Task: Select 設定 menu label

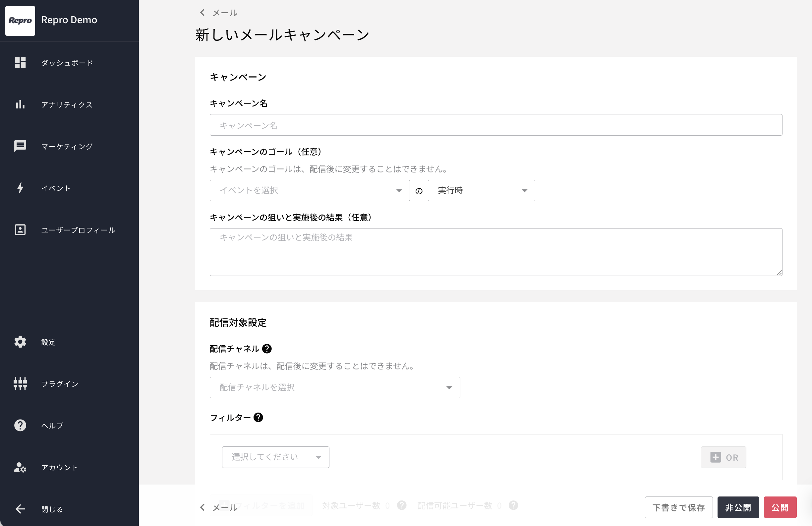Action: [x=48, y=342]
